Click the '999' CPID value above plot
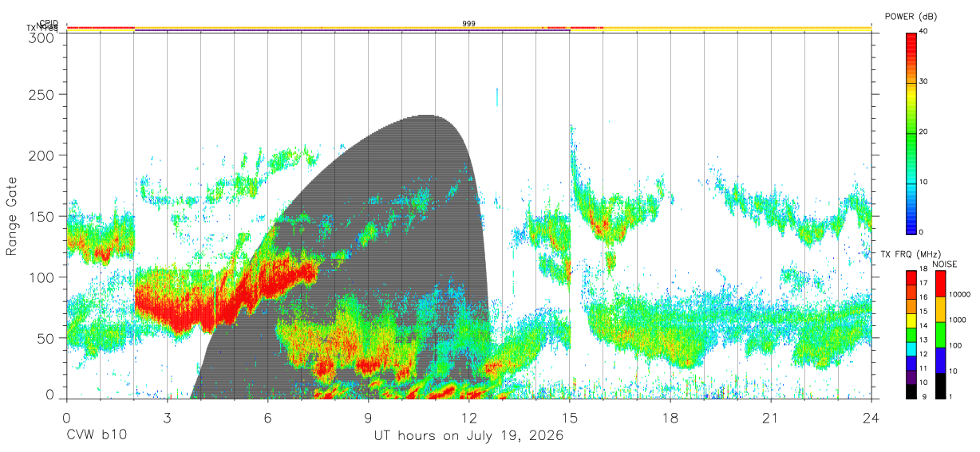980x452 pixels. pyautogui.click(x=469, y=24)
